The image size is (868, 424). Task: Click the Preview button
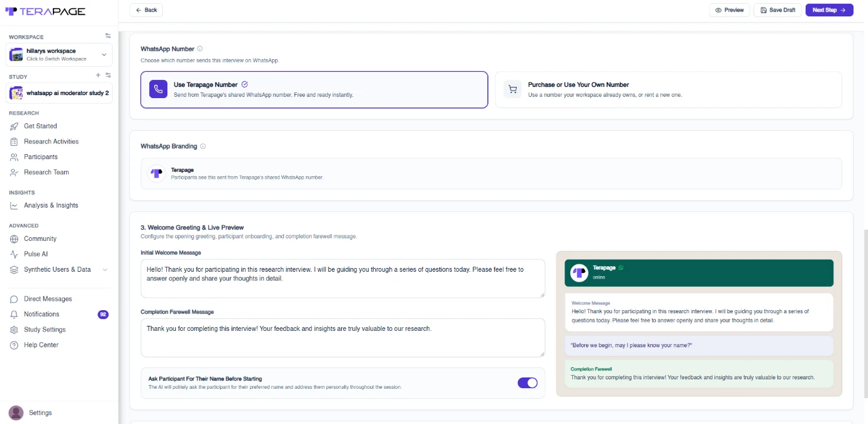pos(730,10)
